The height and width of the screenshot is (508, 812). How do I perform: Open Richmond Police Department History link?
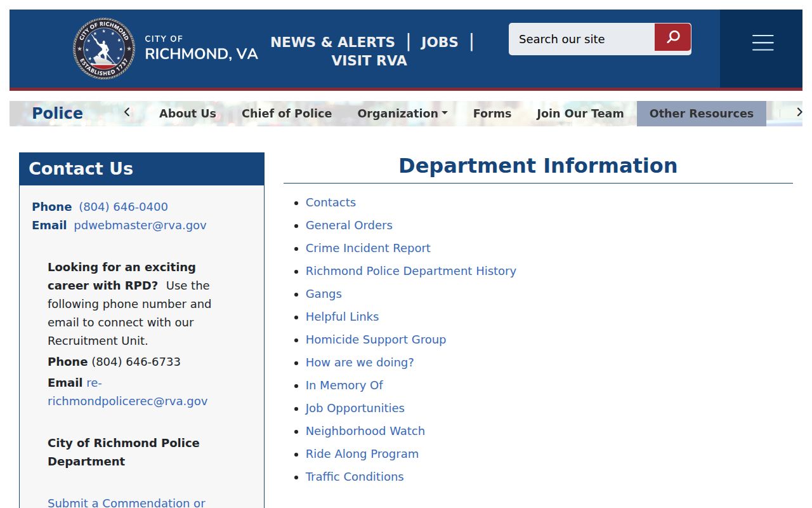point(411,271)
